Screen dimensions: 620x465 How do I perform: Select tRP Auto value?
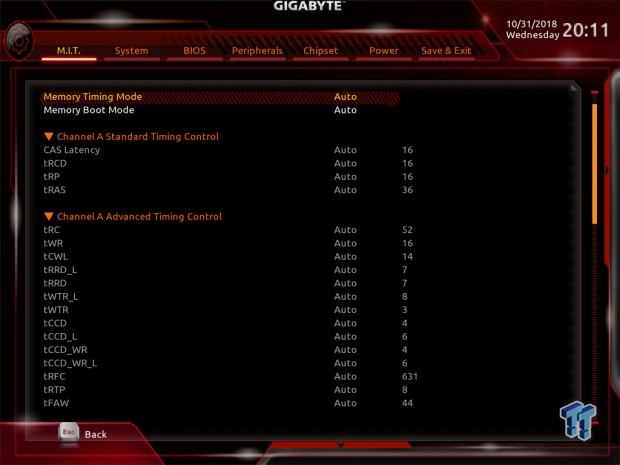coord(345,177)
